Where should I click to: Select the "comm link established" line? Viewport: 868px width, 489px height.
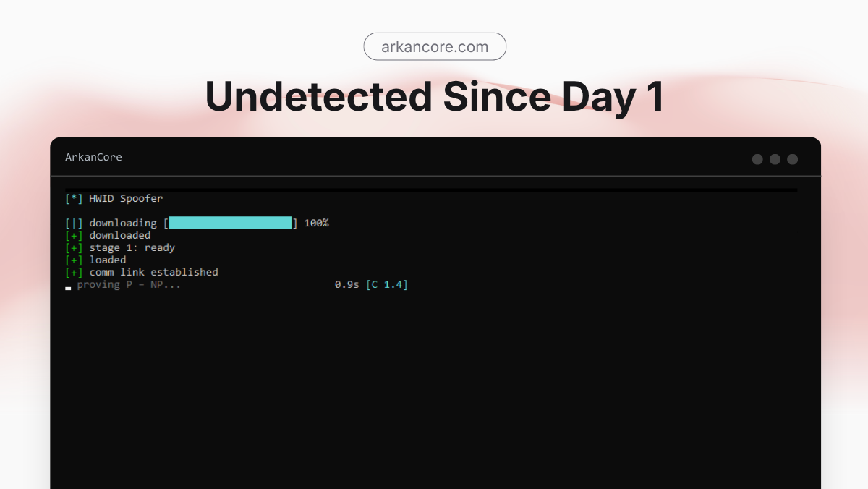tap(153, 272)
